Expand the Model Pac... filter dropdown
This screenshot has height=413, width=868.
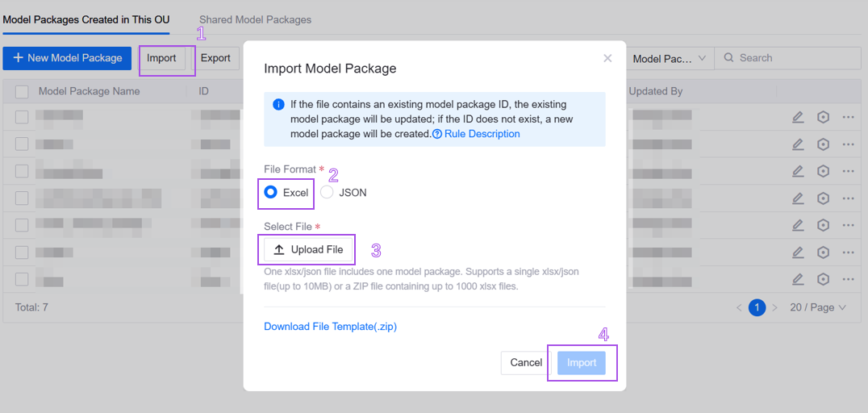(669, 59)
